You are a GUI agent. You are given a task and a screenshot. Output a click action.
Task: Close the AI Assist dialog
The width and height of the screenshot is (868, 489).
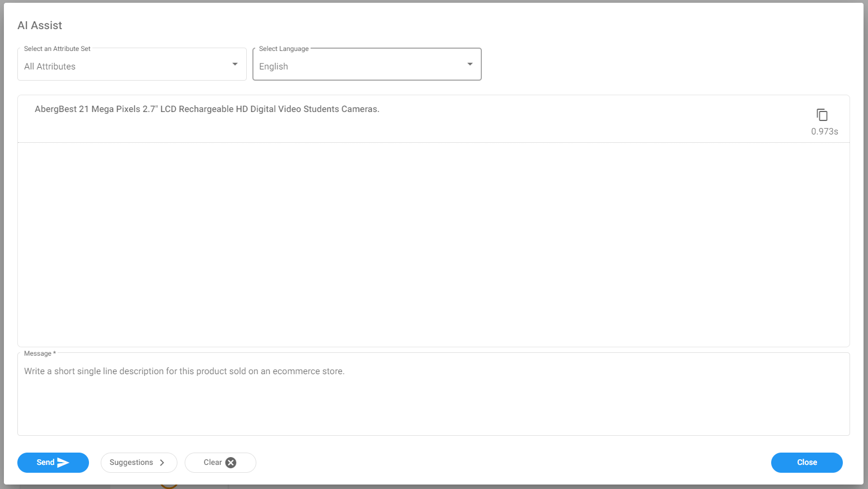(806, 463)
